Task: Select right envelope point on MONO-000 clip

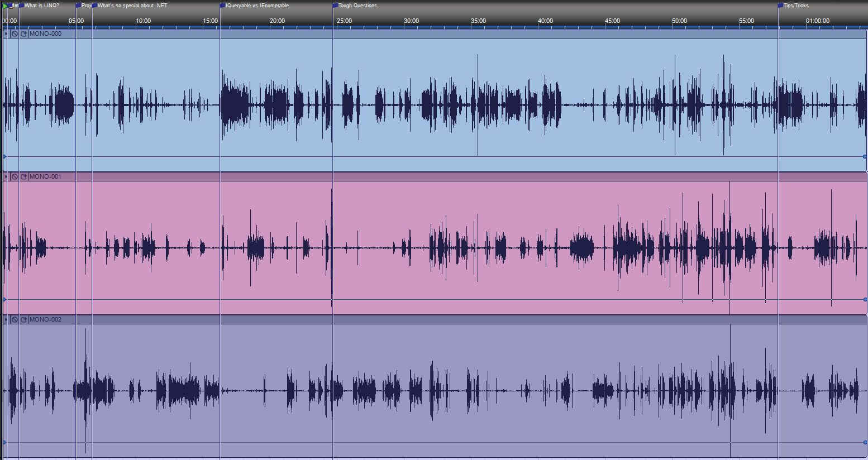Action: (x=865, y=156)
